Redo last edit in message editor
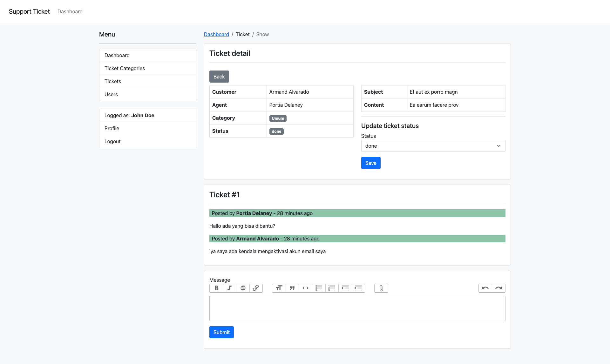This screenshot has height=364, width=610. [x=498, y=288]
